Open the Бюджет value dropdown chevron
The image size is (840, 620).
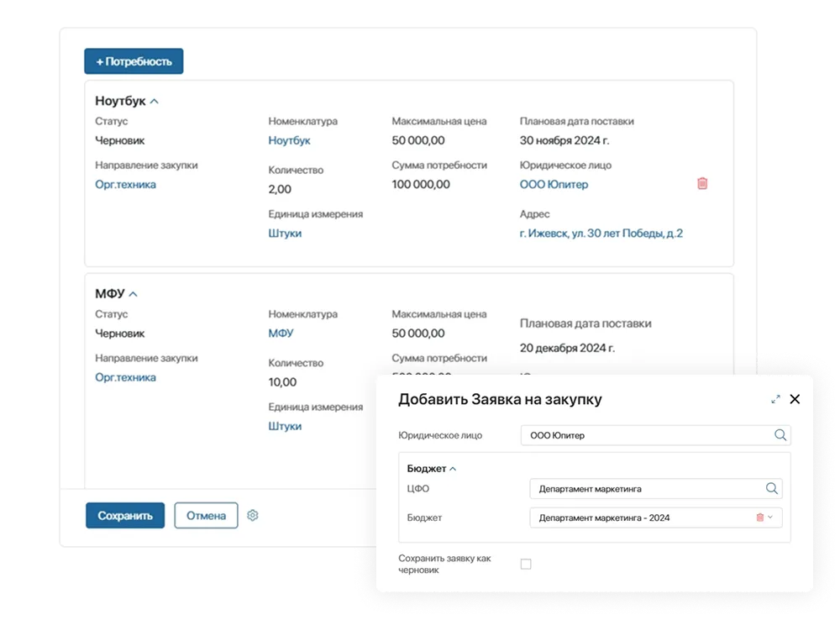(769, 518)
